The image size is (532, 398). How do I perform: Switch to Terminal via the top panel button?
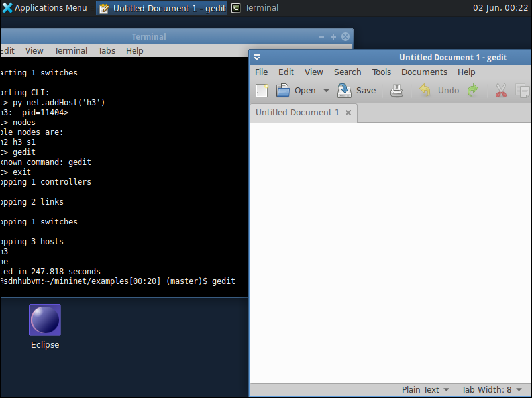[255, 8]
